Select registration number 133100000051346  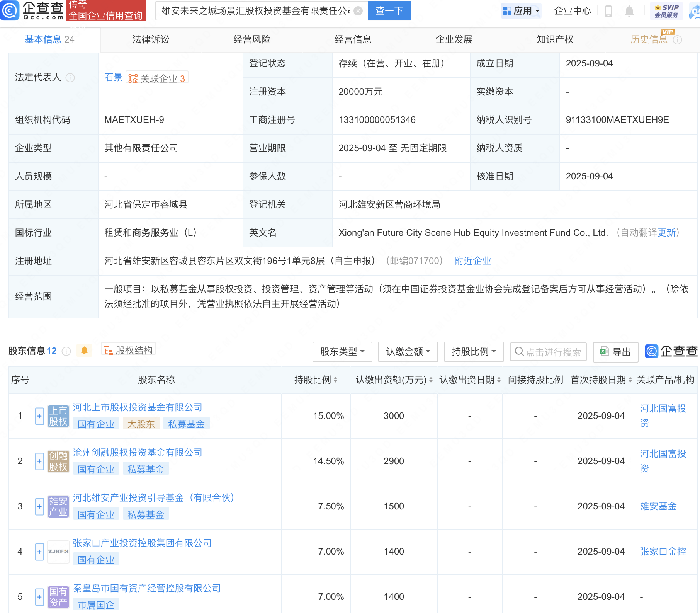pos(377,120)
